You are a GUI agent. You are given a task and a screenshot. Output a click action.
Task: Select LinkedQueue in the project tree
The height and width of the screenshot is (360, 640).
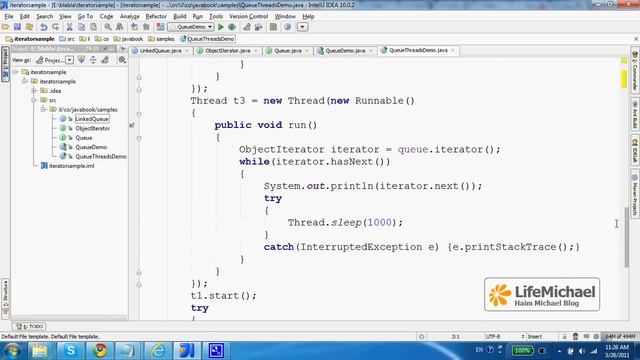(92, 119)
